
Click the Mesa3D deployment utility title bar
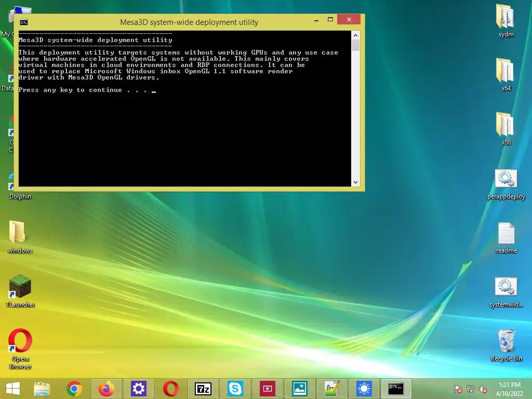point(189,22)
